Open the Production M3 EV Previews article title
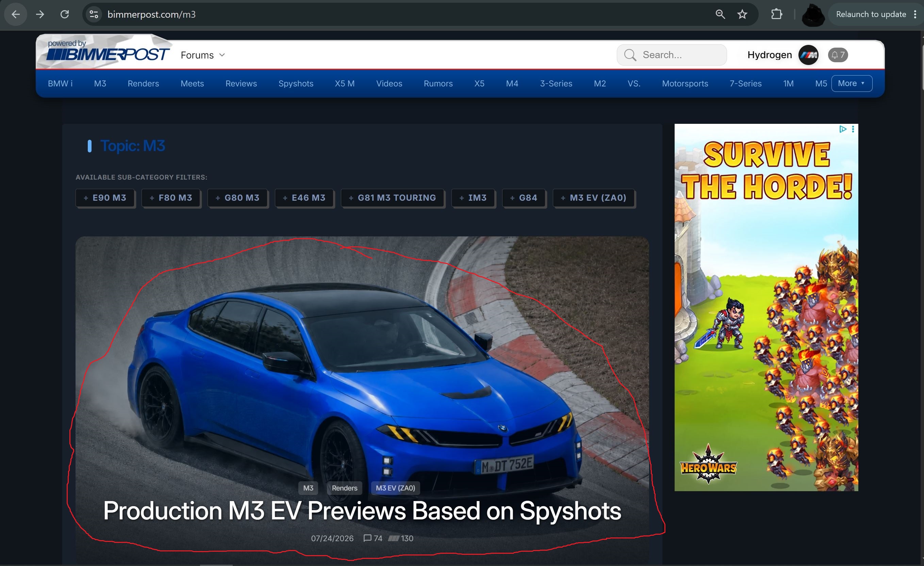 coord(362,511)
